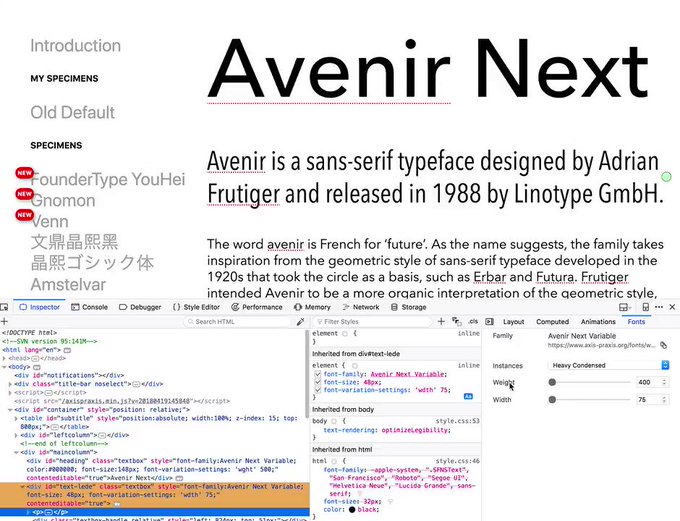Image resolution: width=680 pixels, height=521 pixels.
Task: Open the devtools split console layout icon
Action: pyautogui.click(x=624, y=307)
